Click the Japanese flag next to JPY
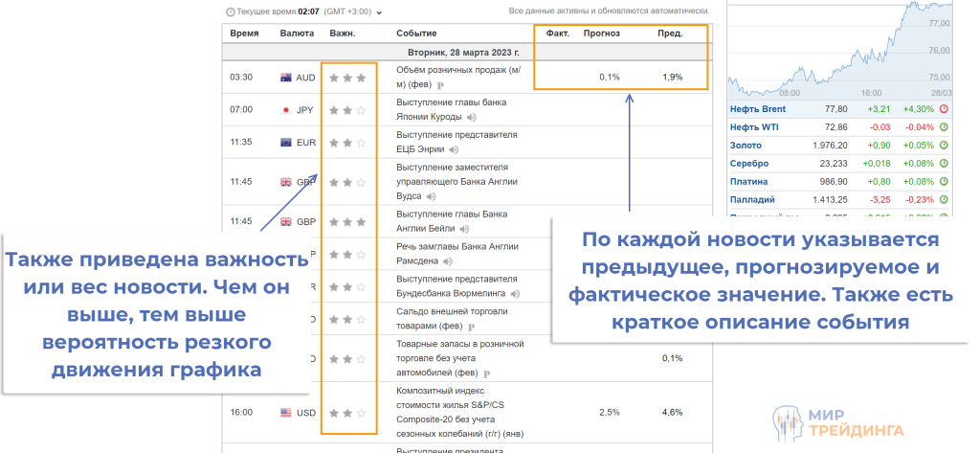This screenshot has width=980, height=453. (x=286, y=110)
